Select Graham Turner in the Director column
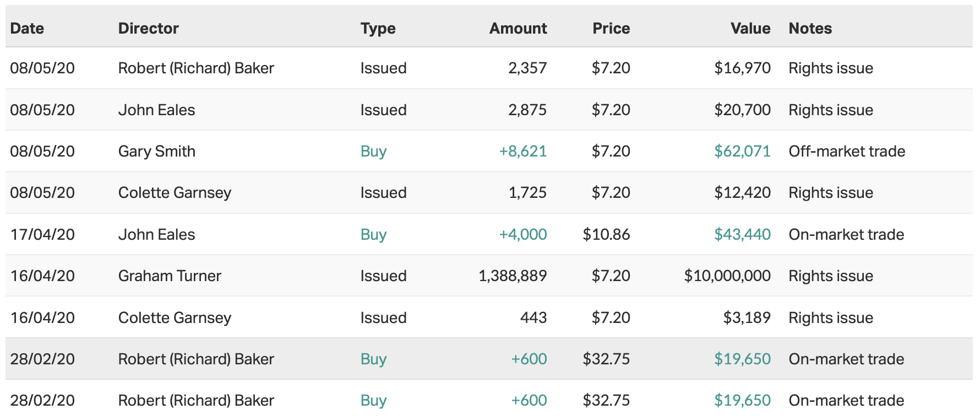 (170, 276)
